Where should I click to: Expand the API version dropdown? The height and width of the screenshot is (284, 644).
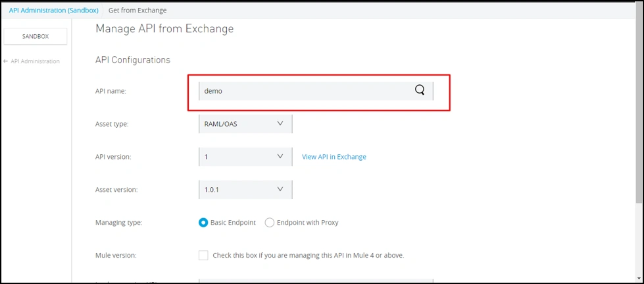pos(245,157)
